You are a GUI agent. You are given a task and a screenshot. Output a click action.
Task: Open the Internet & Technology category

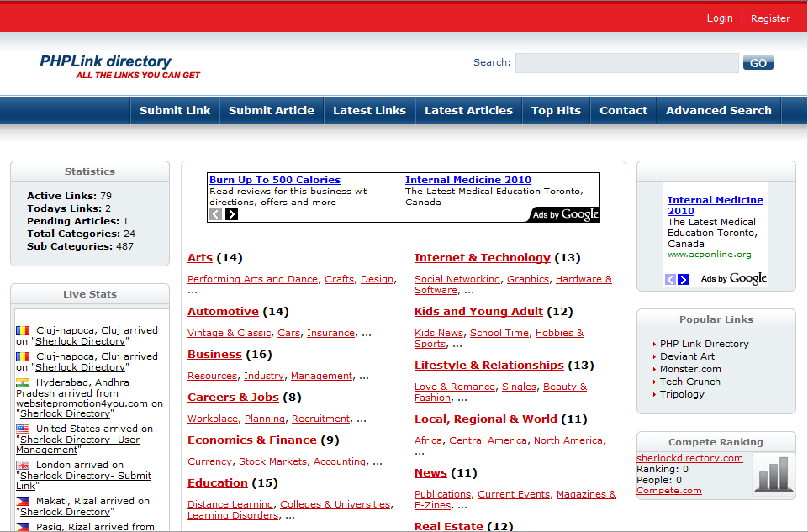[482, 258]
